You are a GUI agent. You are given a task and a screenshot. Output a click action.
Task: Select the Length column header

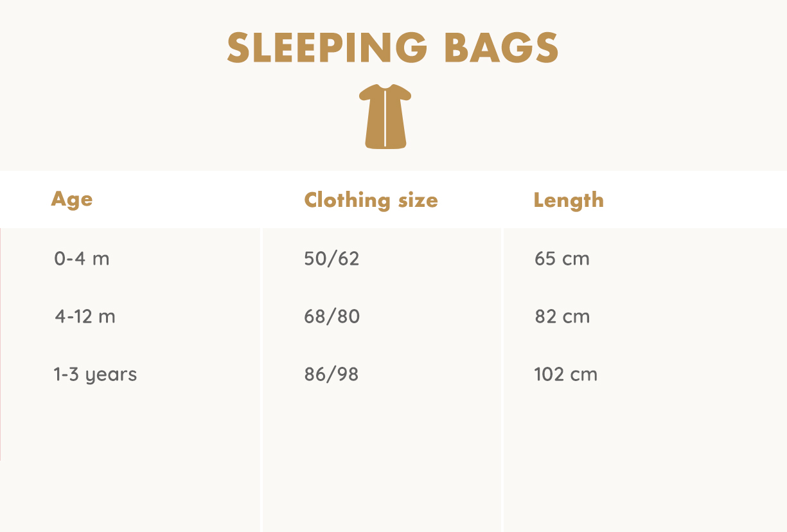569,200
